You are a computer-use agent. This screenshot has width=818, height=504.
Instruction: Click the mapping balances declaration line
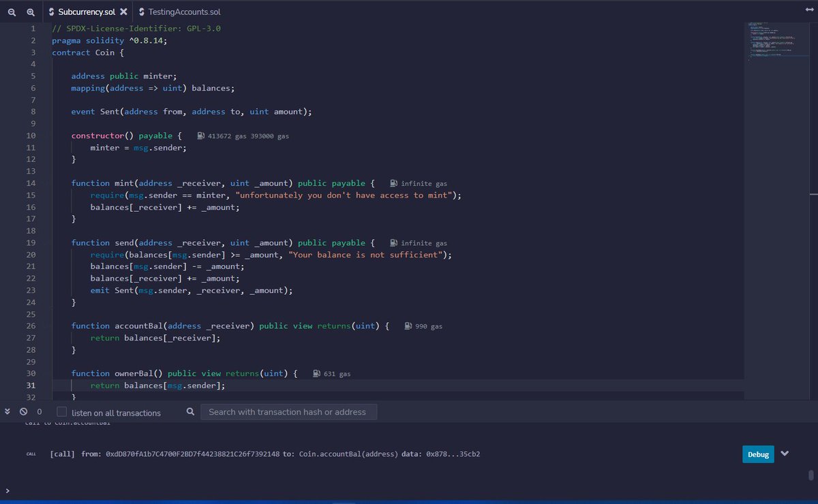[153, 89]
